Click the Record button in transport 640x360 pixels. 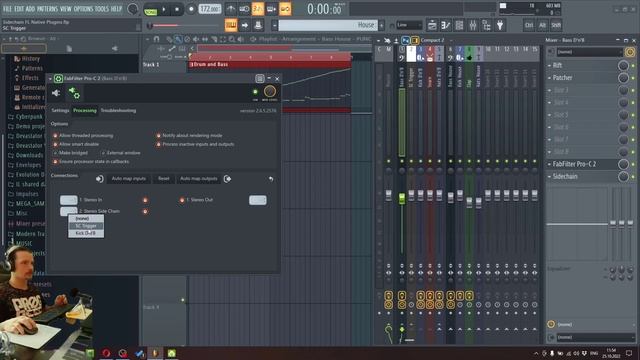point(191,9)
